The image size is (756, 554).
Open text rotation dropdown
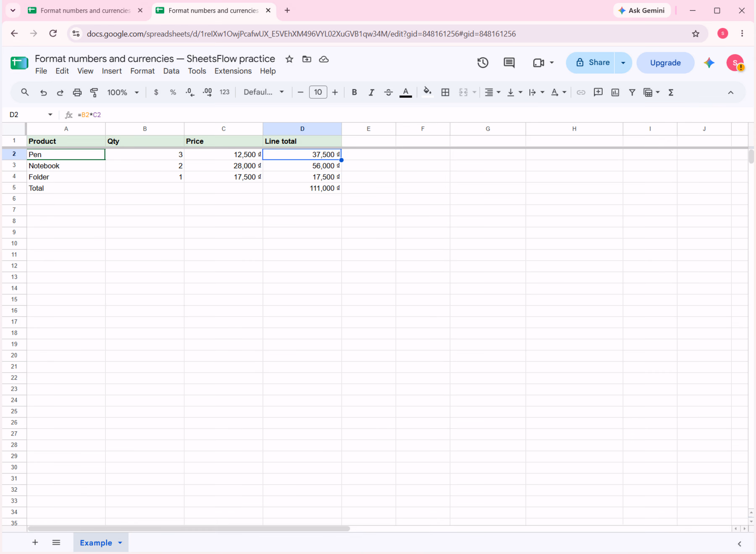[x=559, y=92]
